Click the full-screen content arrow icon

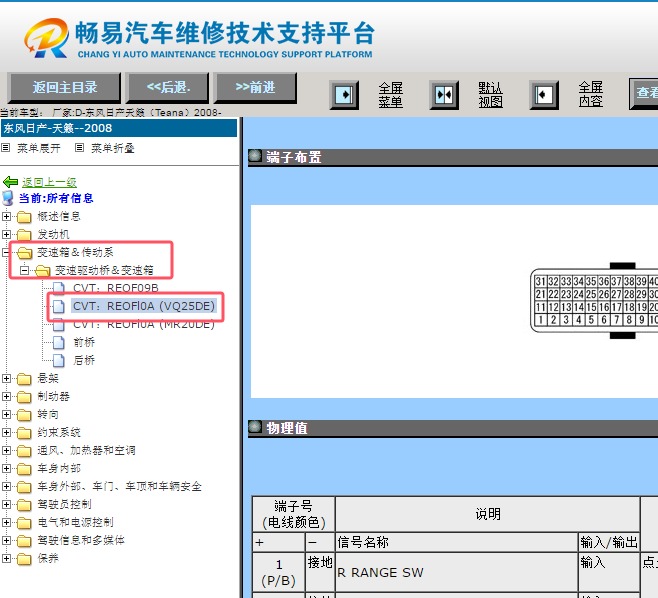click(544, 95)
